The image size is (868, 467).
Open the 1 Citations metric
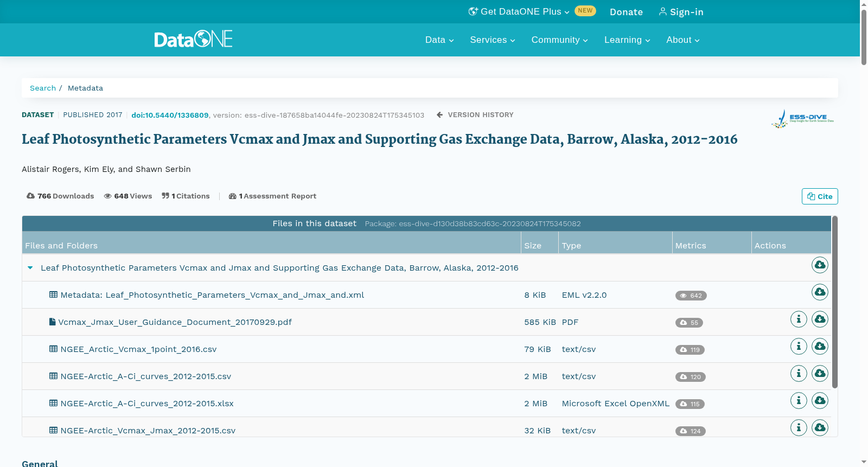pos(186,196)
